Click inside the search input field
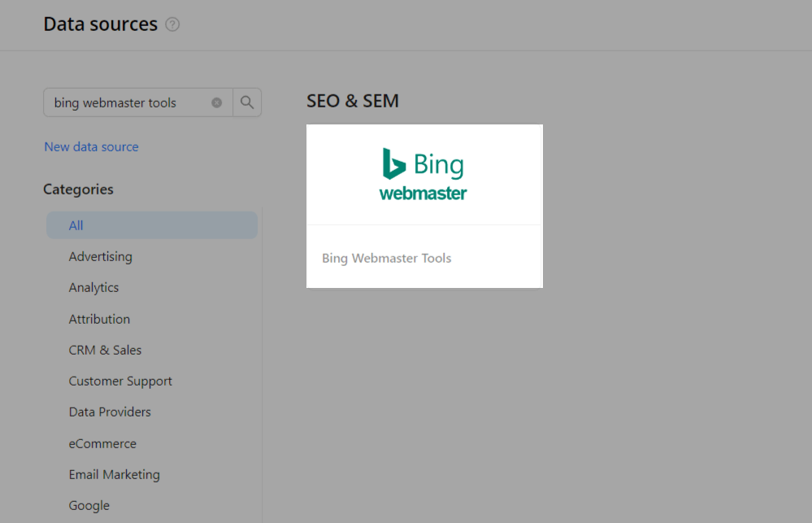The height and width of the screenshot is (523, 812). (x=130, y=102)
